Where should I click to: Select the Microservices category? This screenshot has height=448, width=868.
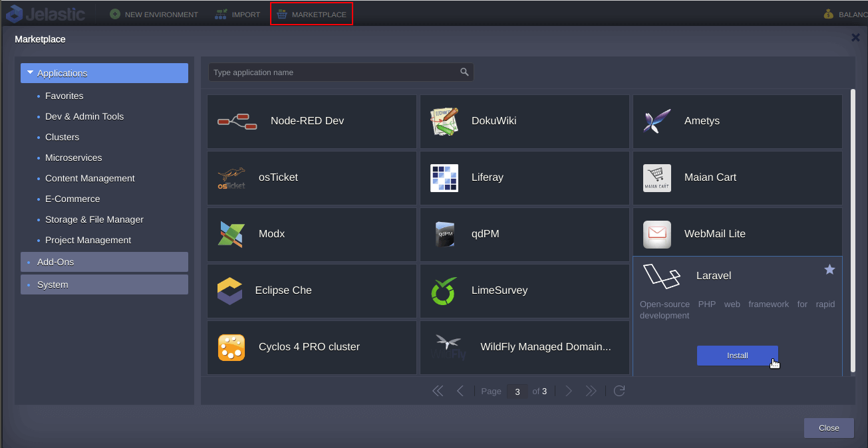[74, 158]
